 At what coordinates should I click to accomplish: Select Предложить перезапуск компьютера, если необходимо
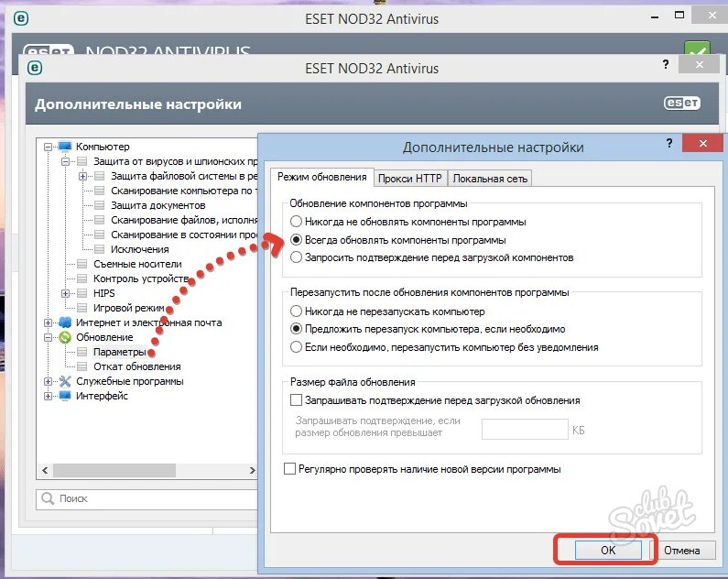296,329
